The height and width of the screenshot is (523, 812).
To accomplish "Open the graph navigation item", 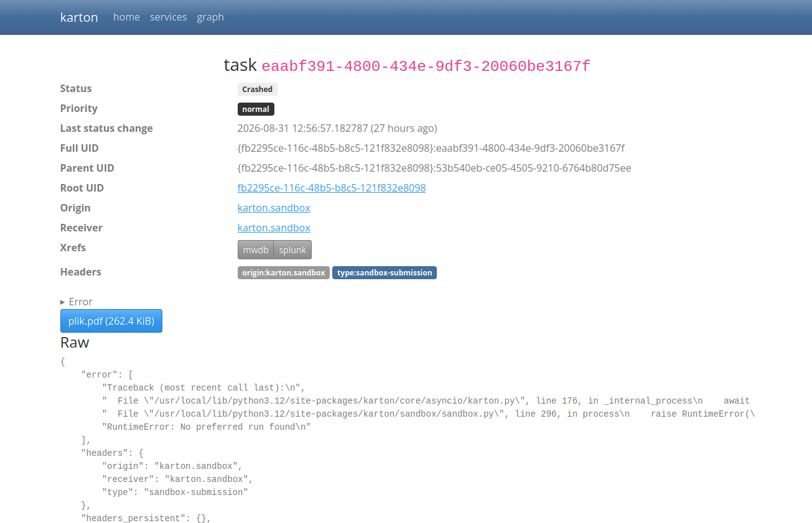I will (x=210, y=17).
